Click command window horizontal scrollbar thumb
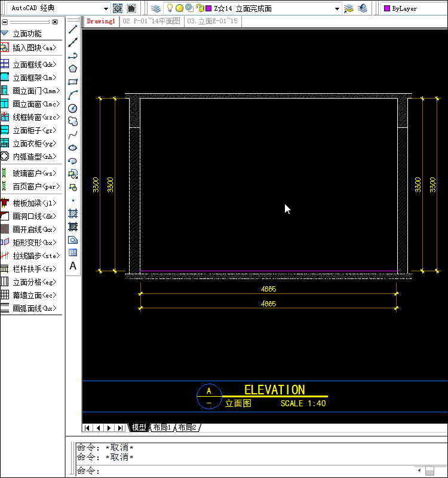Screen dimensions: 448x478 (429, 471)
